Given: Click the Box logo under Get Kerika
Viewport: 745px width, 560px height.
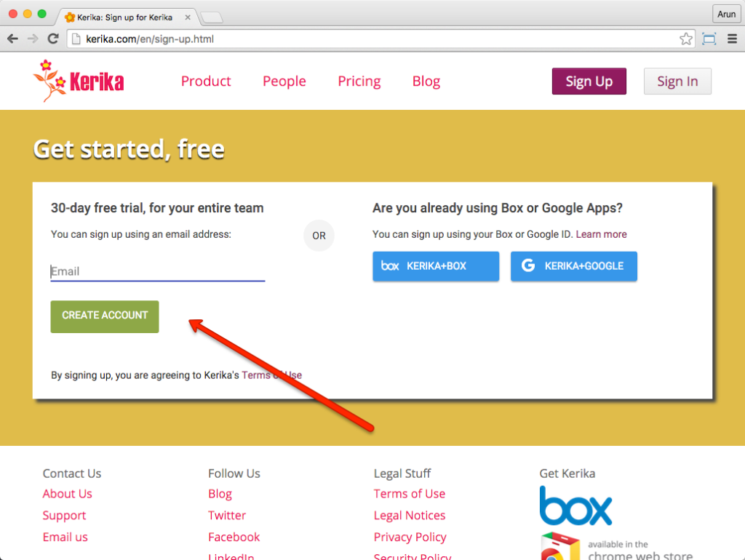Looking at the screenshot, I should (x=575, y=505).
